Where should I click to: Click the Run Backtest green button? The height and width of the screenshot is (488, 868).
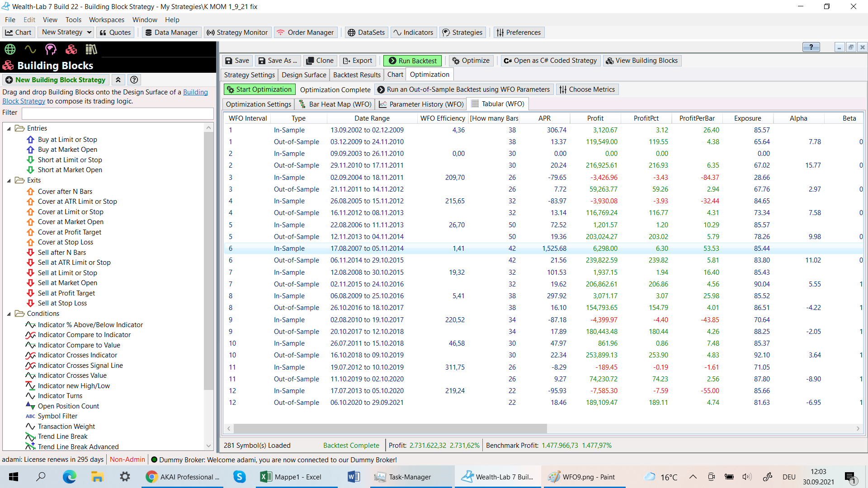412,61
